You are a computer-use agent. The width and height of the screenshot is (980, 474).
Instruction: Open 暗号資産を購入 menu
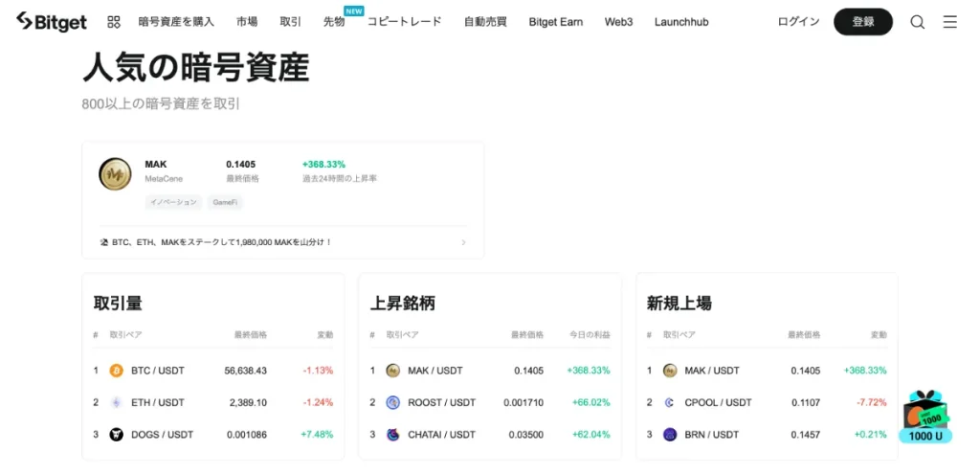click(x=176, y=22)
